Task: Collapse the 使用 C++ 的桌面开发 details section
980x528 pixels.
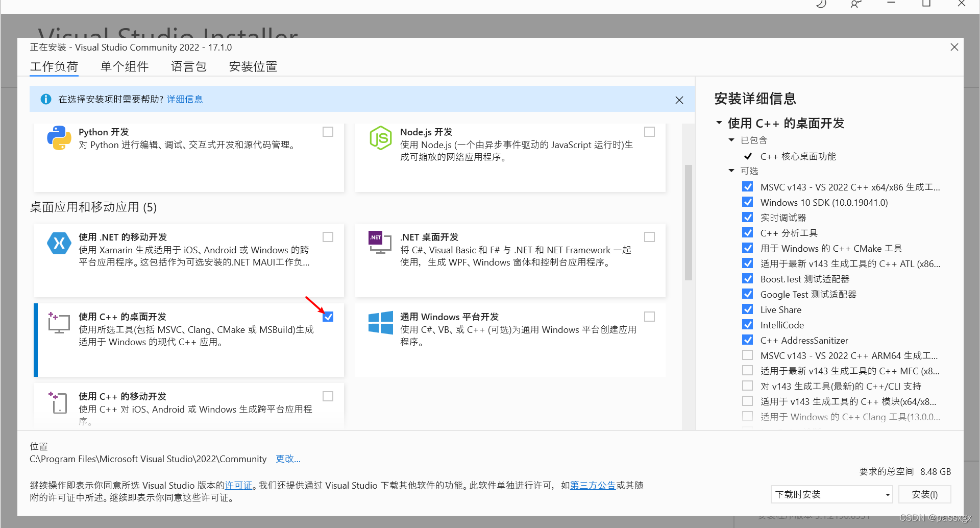Action: tap(719, 123)
